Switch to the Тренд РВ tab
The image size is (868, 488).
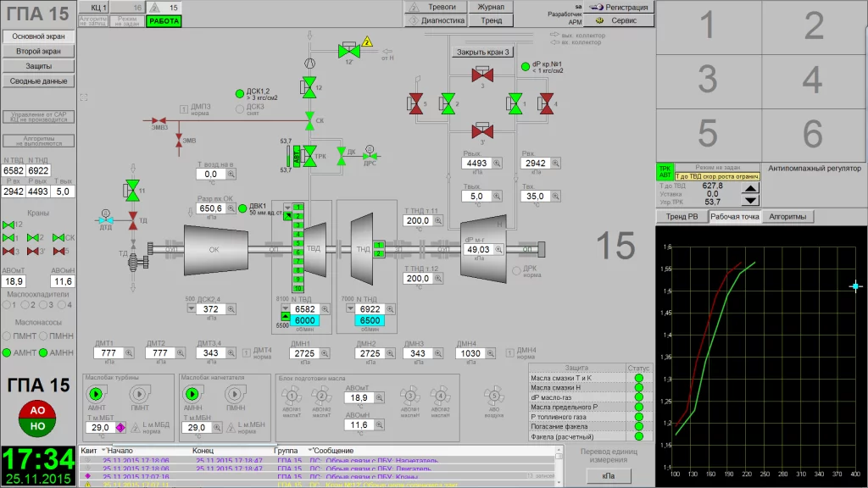pos(681,217)
